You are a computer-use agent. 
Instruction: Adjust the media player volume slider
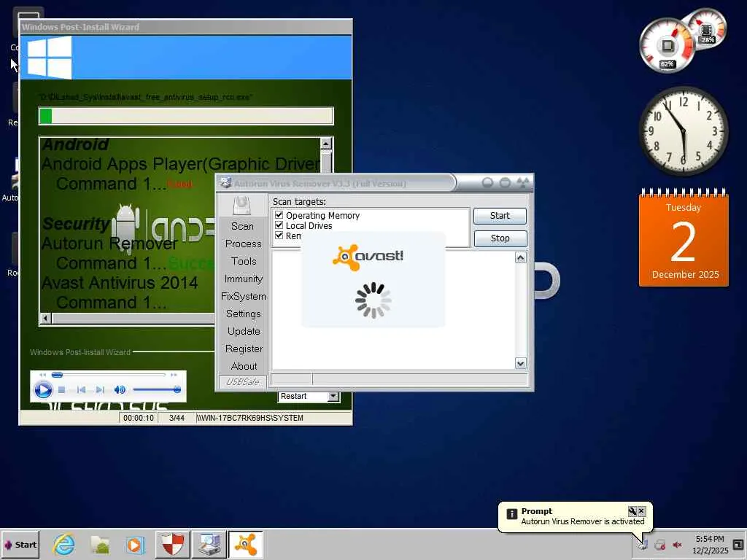[x=157, y=389]
